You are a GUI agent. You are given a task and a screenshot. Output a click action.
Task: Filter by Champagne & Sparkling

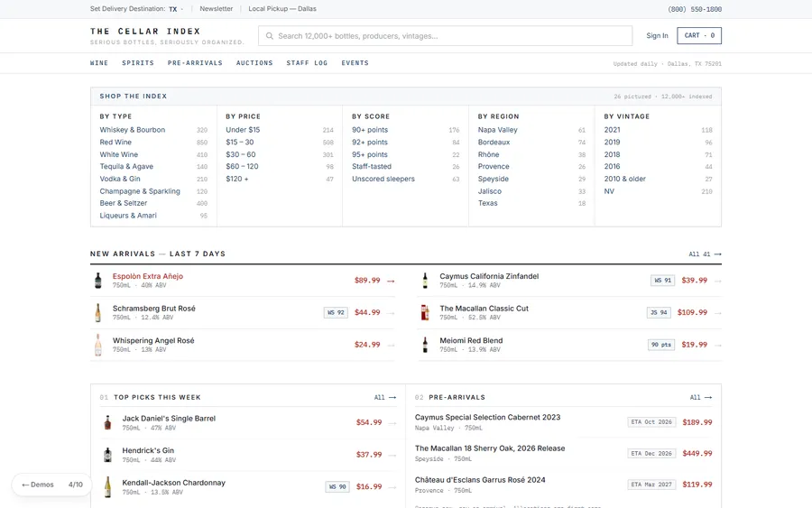(x=140, y=191)
